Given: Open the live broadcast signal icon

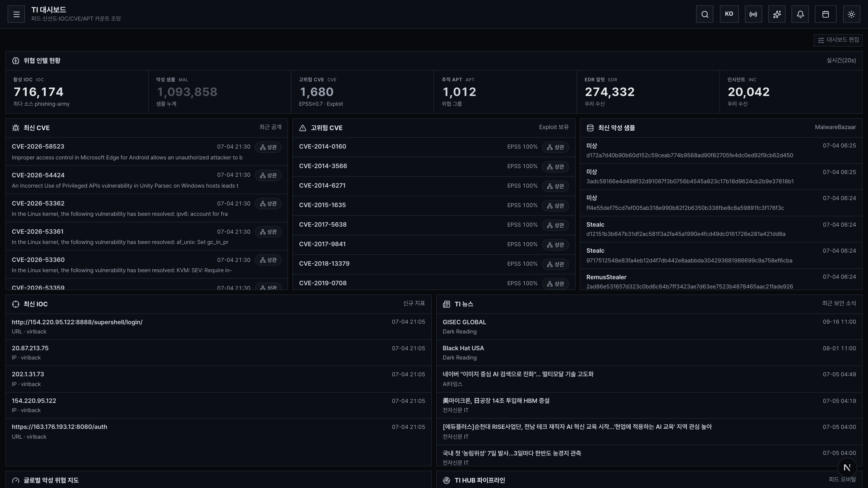Looking at the screenshot, I should 753,14.
